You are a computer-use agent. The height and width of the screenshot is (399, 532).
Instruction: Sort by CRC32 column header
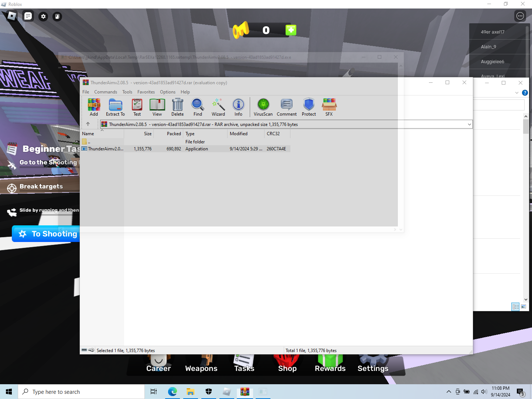point(277,134)
